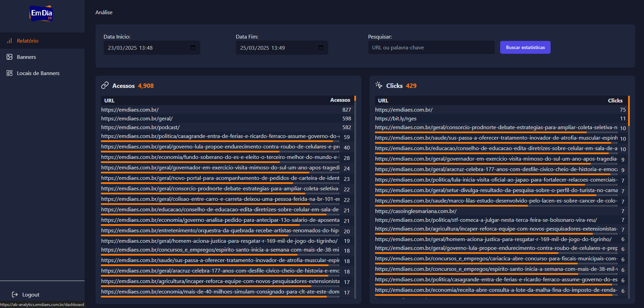Click the link icon beside Acessos
The width and height of the screenshot is (644, 308).
click(105, 86)
